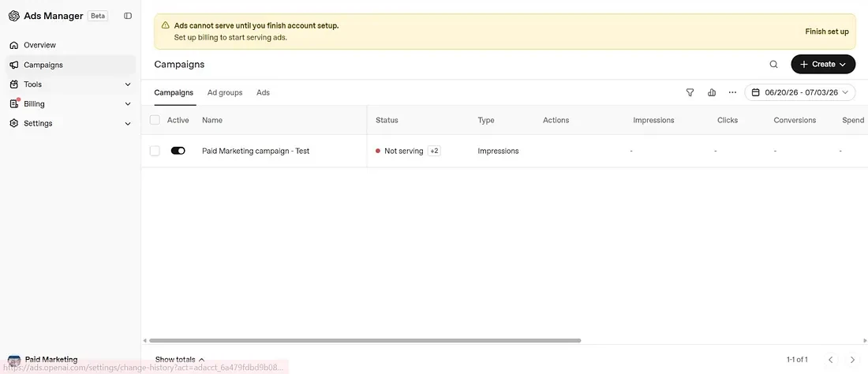Image resolution: width=868 pixels, height=374 pixels.
Task: Sort by the Type column header
Action: (486, 120)
